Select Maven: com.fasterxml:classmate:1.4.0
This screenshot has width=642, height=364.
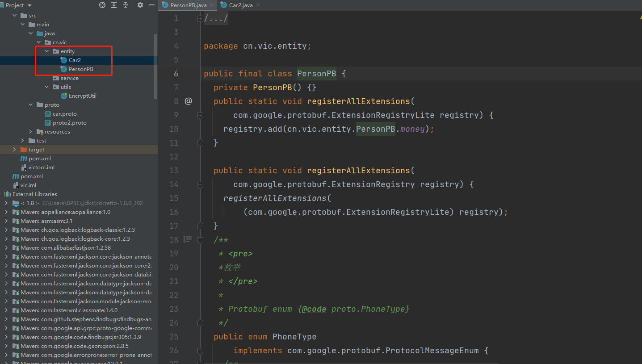(x=69, y=310)
